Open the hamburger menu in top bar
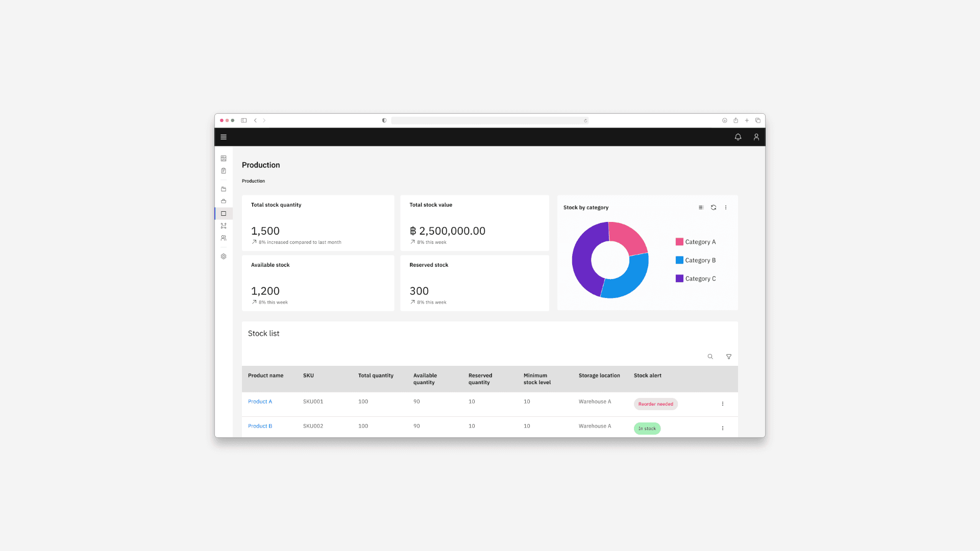The width and height of the screenshot is (980, 551). (x=224, y=137)
